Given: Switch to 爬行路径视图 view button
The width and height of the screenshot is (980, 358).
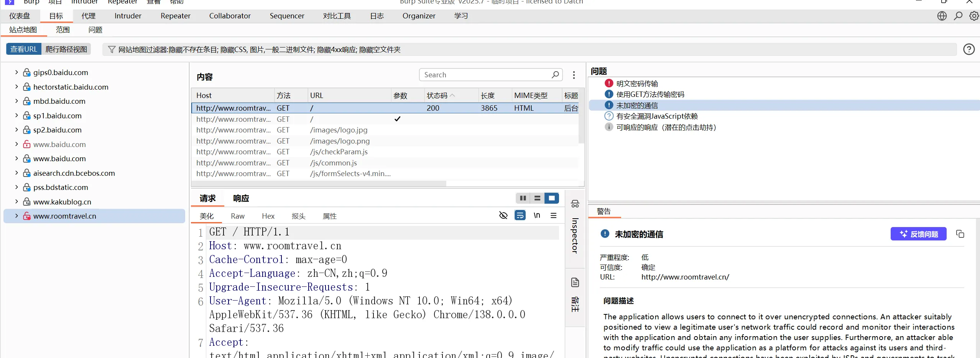Looking at the screenshot, I should 66,49.
